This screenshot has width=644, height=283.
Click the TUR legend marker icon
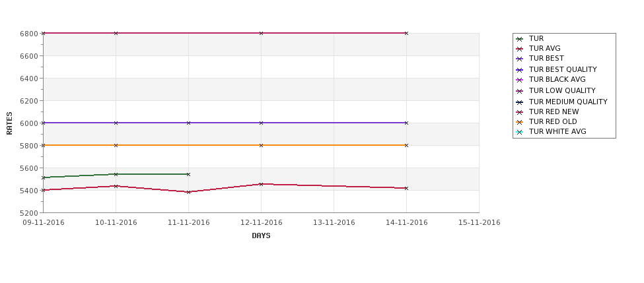point(520,39)
